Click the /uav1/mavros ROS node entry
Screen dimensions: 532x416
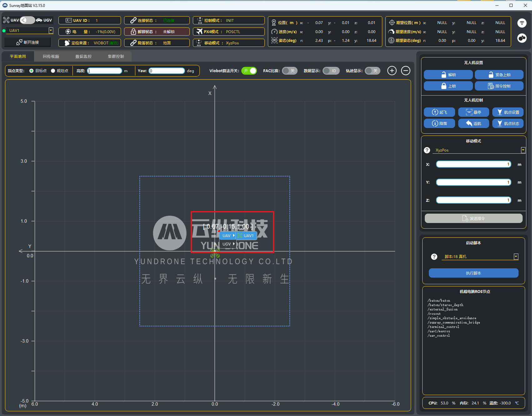[439, 331]
